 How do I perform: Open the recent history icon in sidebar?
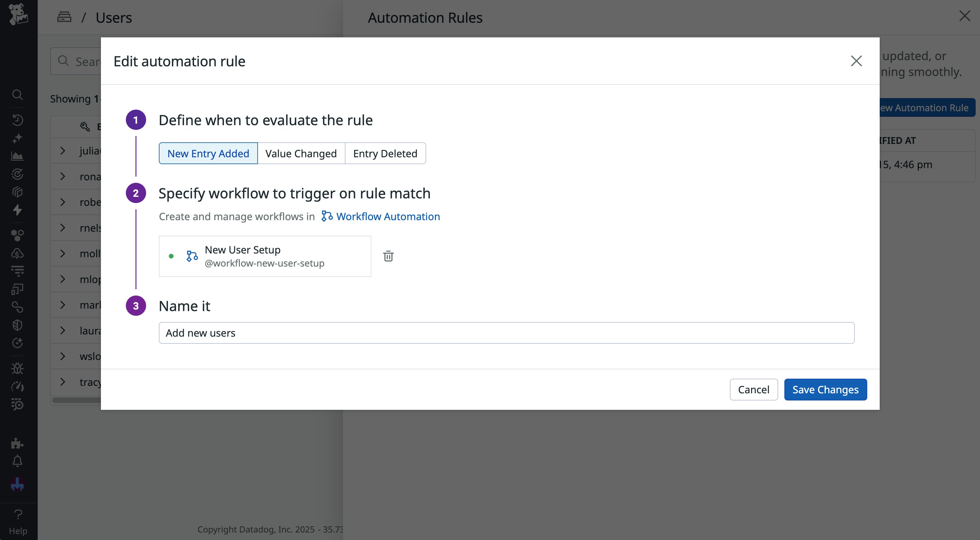click(x=17, y=120)
